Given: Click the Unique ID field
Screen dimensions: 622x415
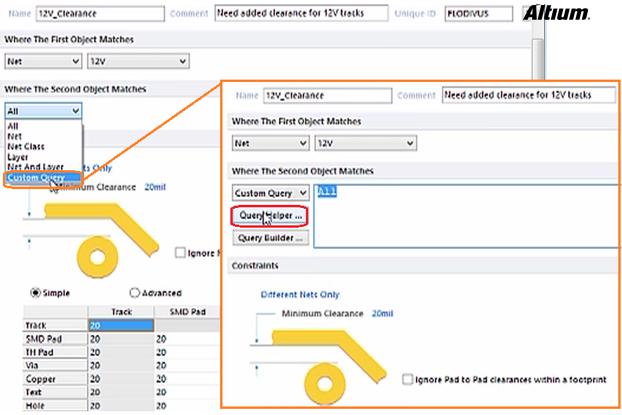Looking at the screenshot, I should [477, 15].
